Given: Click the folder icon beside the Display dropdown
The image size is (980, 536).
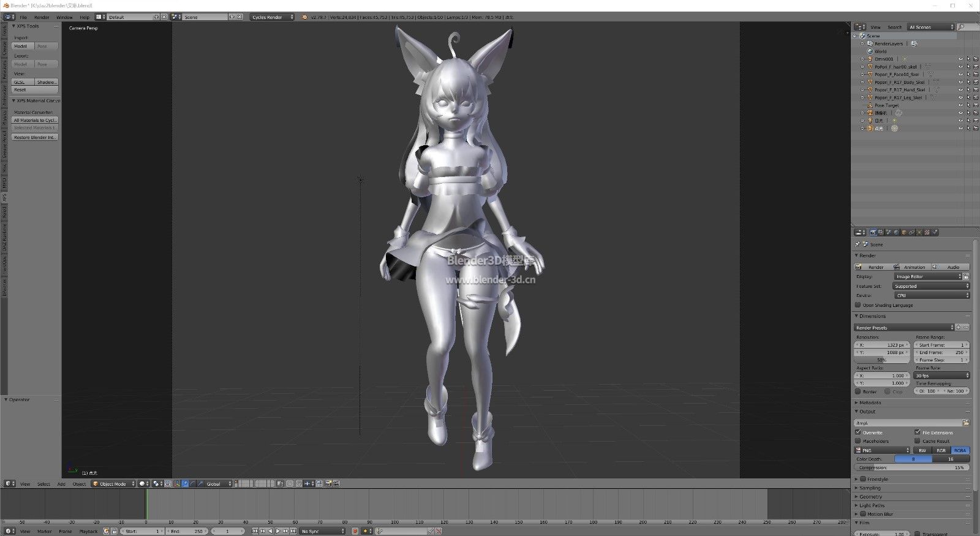Looking at the screenshot, I should click(x=966, y=277).
